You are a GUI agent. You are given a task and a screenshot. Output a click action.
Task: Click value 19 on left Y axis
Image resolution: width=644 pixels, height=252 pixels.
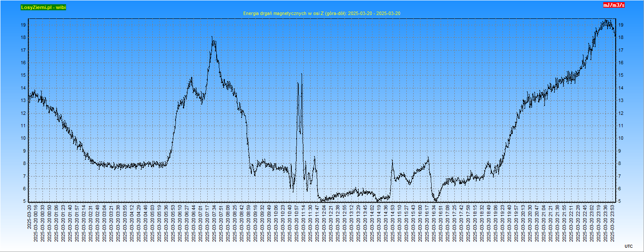pos(24,25)
